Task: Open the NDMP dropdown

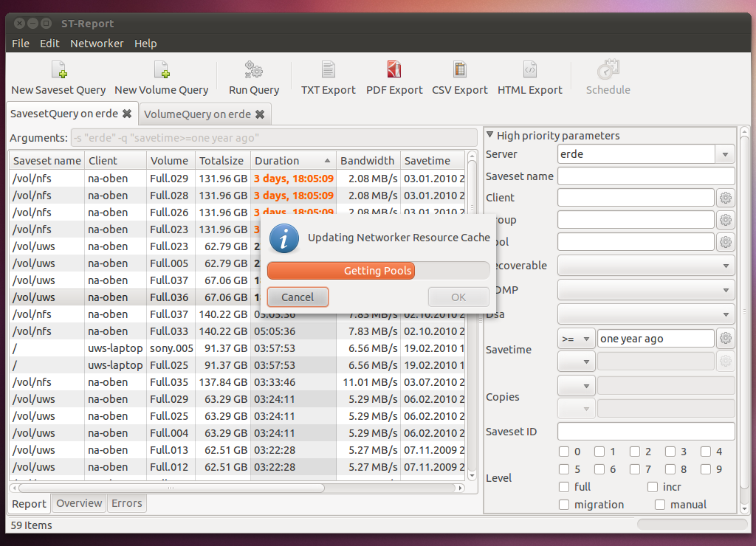Action: 646,290
